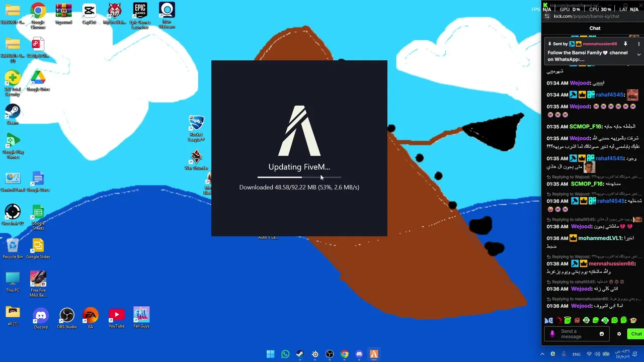Click the green Chat send button

point(636,334)
